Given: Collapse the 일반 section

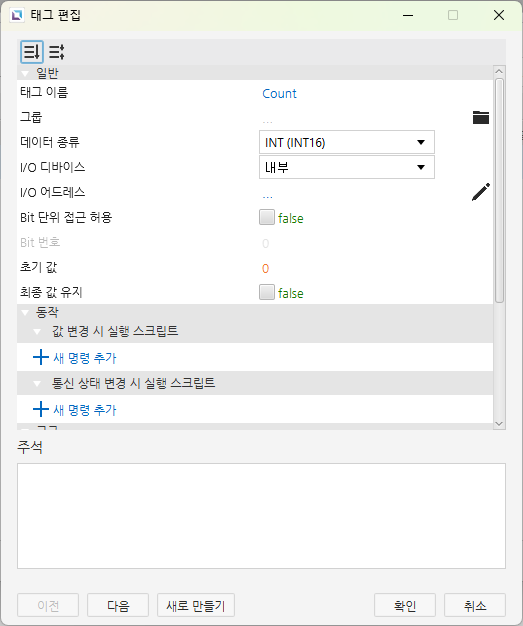Looking at the screenshot, I should tap(25, 73).
